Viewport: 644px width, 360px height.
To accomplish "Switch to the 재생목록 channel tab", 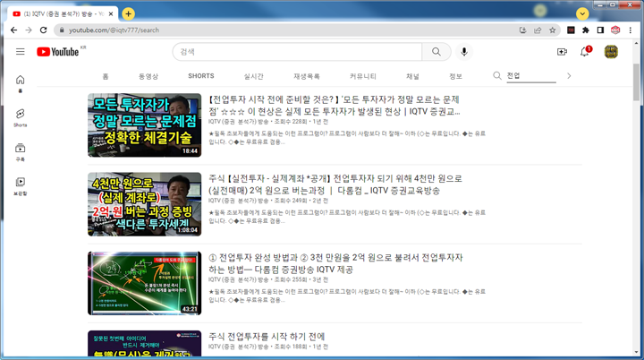I will tap(307, 76).
